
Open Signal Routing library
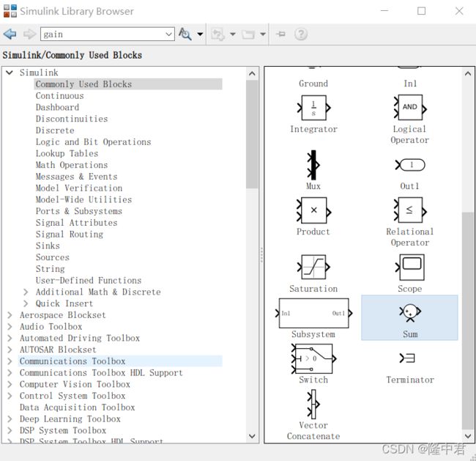pyautogui.click(x=70, y=235)
